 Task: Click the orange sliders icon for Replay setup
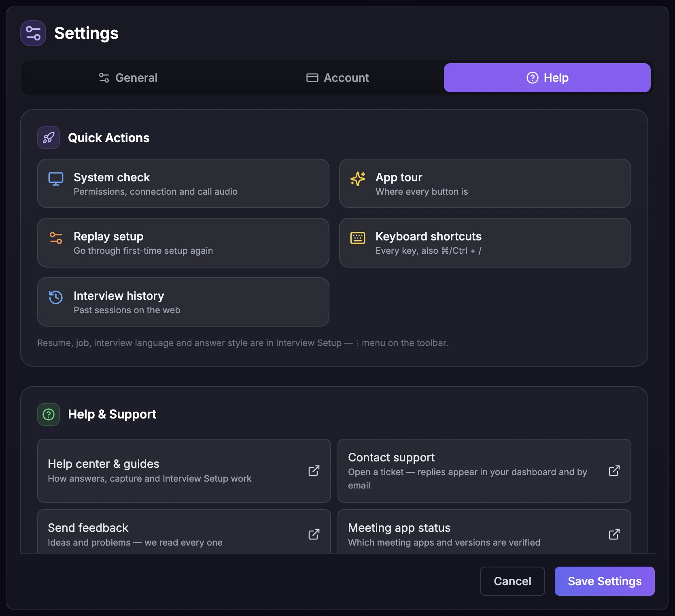[x=56, y=238]
